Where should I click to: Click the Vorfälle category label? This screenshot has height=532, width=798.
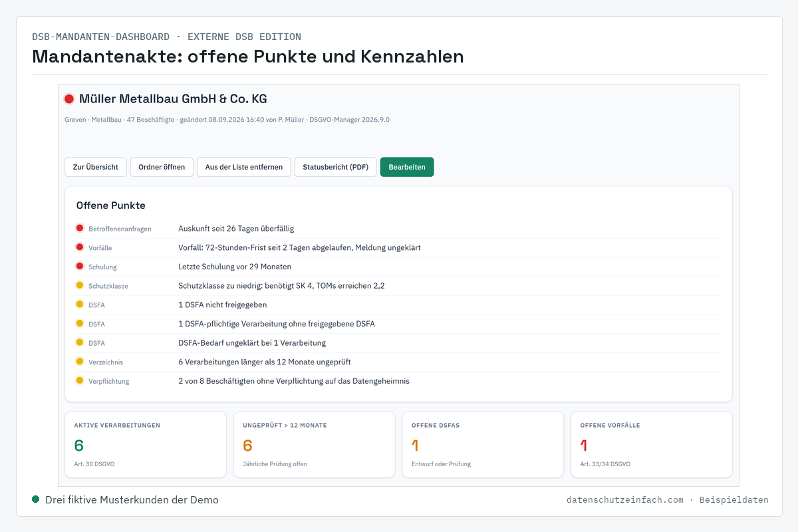pos(100,248)
